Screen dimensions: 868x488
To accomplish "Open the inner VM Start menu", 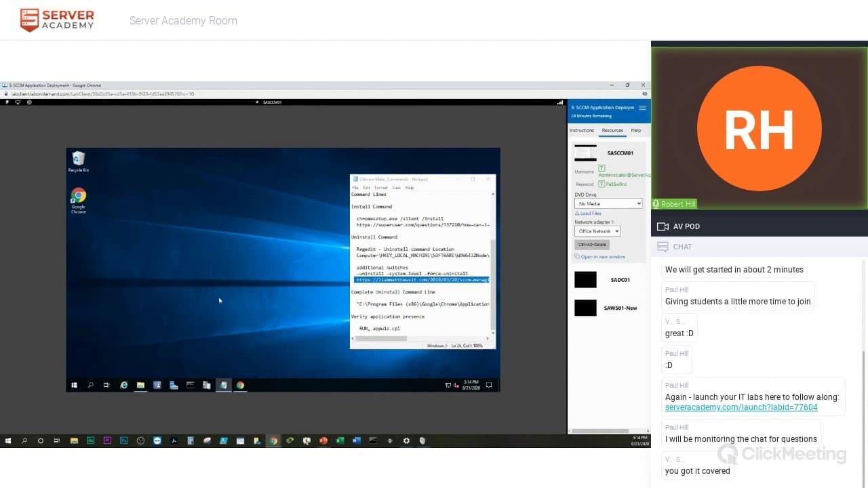I will (74, 385).
